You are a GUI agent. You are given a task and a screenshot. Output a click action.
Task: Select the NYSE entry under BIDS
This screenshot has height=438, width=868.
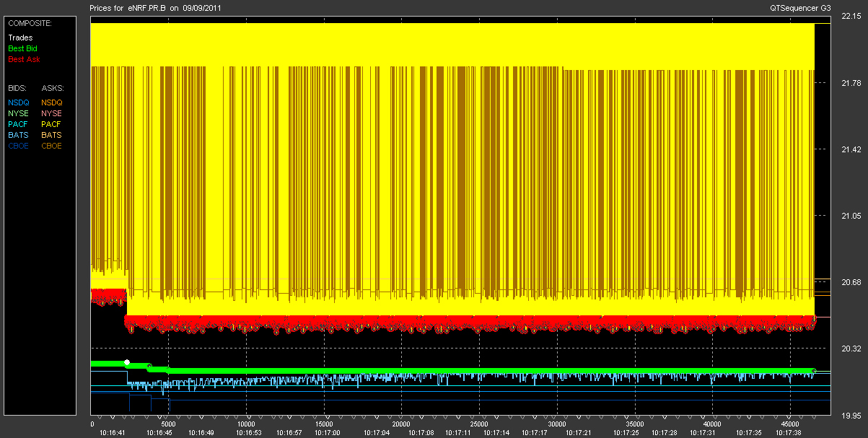19,113
